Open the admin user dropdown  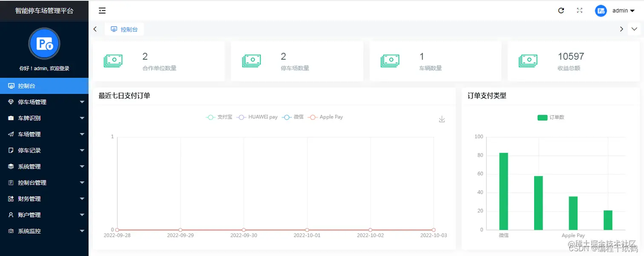624,11
